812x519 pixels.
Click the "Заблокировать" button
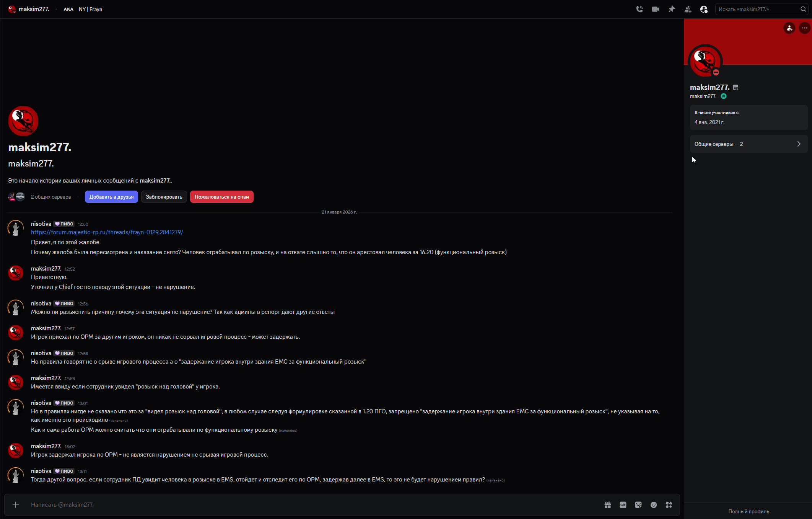pyautogui.click(x=164, y=197)
